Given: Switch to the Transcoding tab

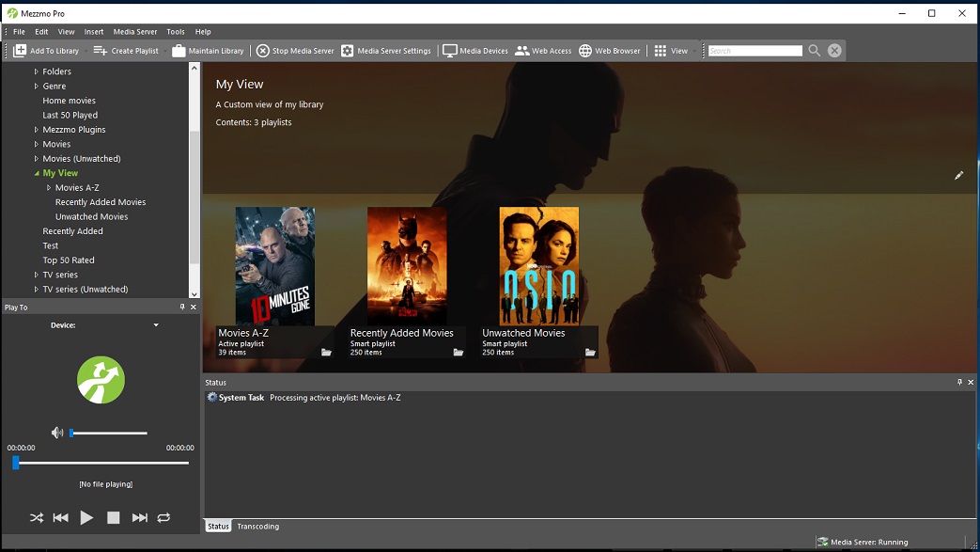Looking at the screenshot, I should [x=258, y=527].
